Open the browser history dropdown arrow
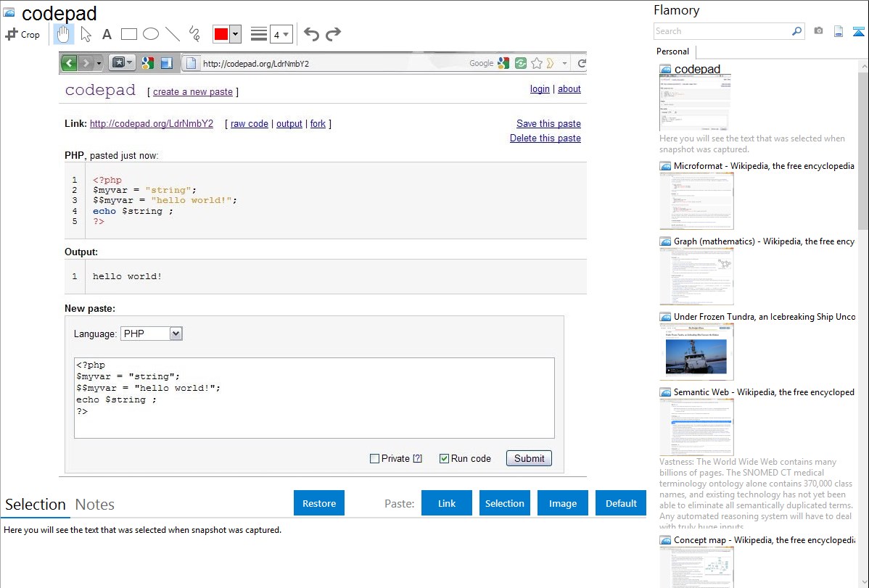The image size is (869, 588). (x=99, y=63)
